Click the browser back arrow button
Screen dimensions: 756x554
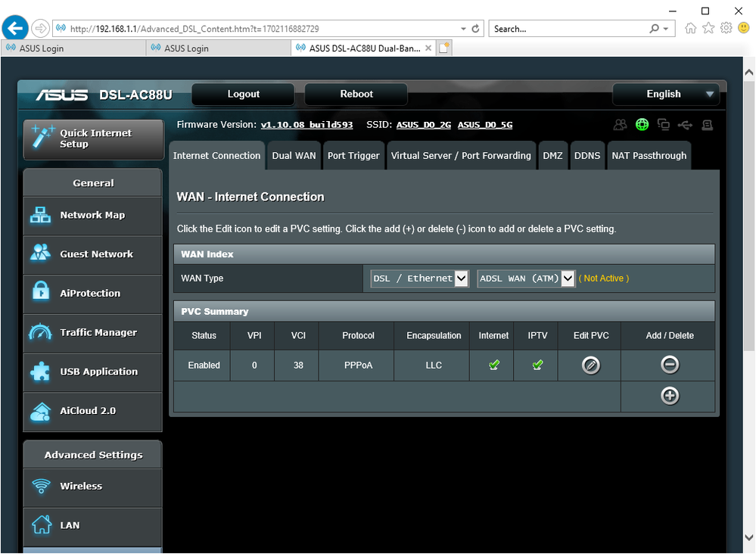(16, 29)
